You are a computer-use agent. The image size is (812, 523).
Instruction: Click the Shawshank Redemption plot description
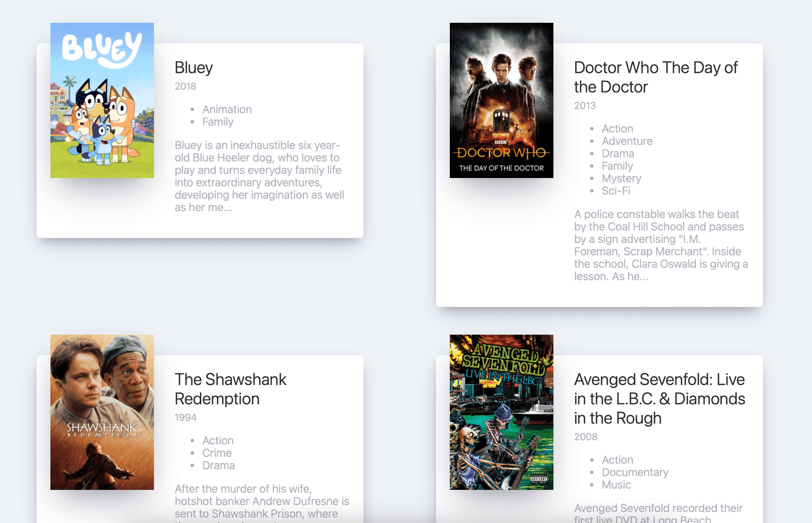point(262,503)
